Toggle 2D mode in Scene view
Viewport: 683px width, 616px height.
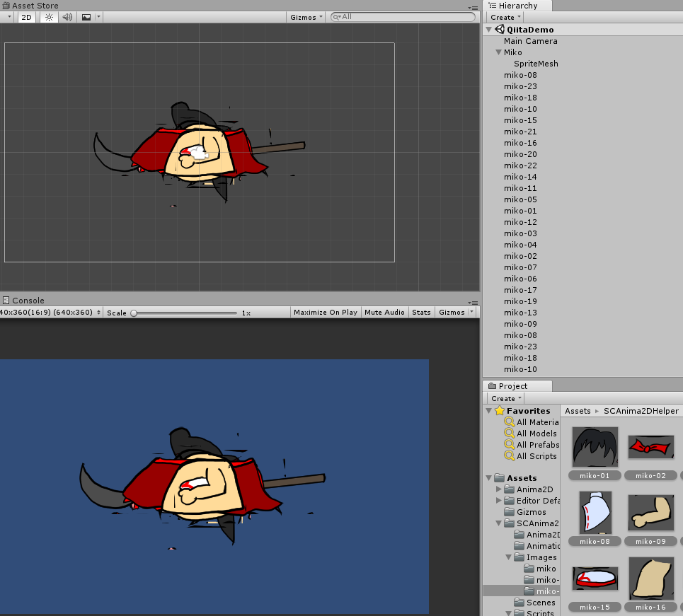pyautogui.click(x=26, y=17)
